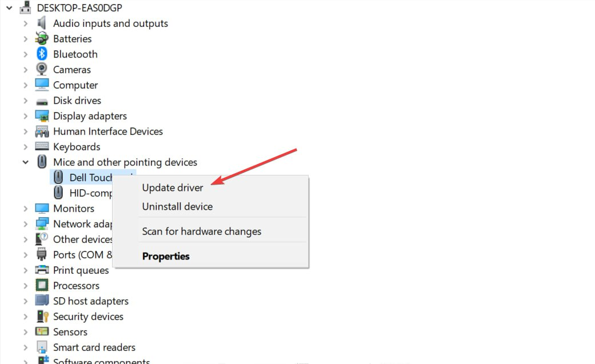This screenshot has height=364, width=595.
Task: Select the Dell Touchpad device label
Action: [x=91, y=177]
